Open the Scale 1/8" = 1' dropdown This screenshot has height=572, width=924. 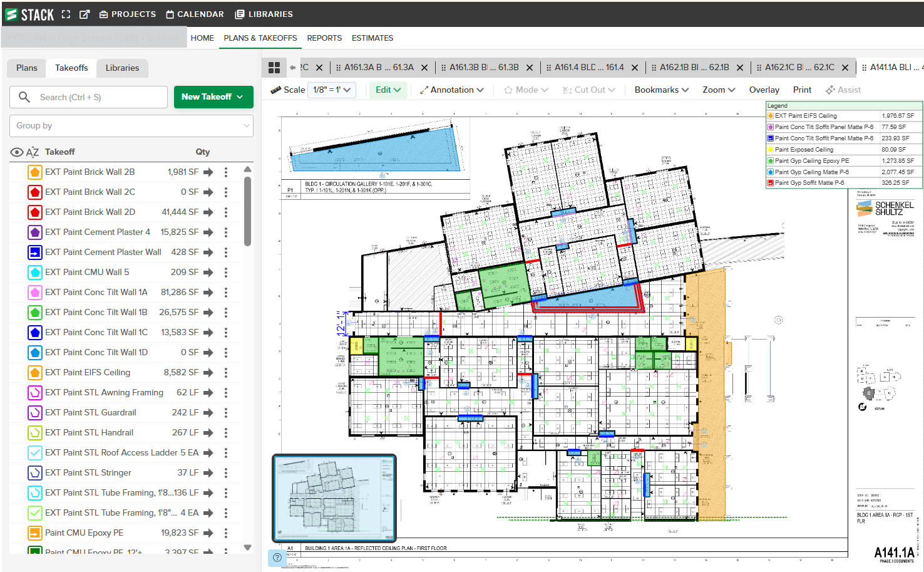332,90
